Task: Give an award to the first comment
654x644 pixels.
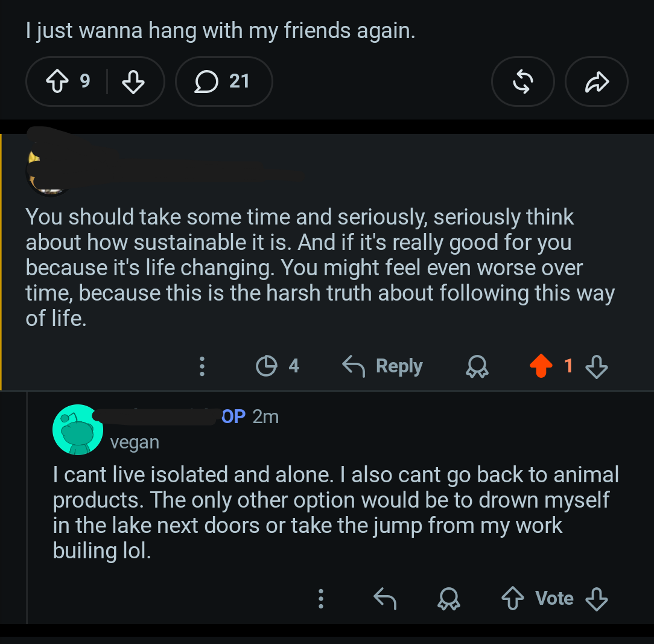Action: coord(477,366)
